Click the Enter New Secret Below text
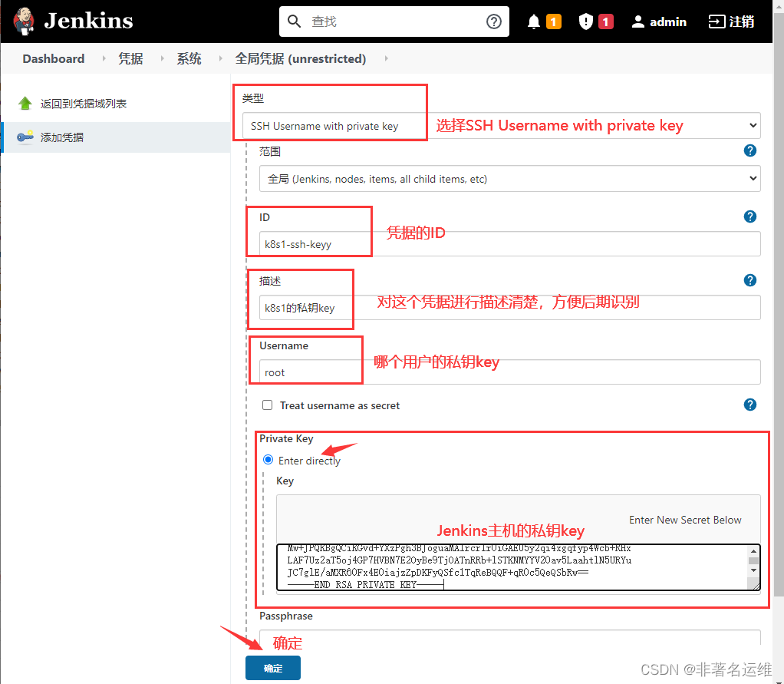The width and height of the screenshot is (784, 684). [685, 520]
